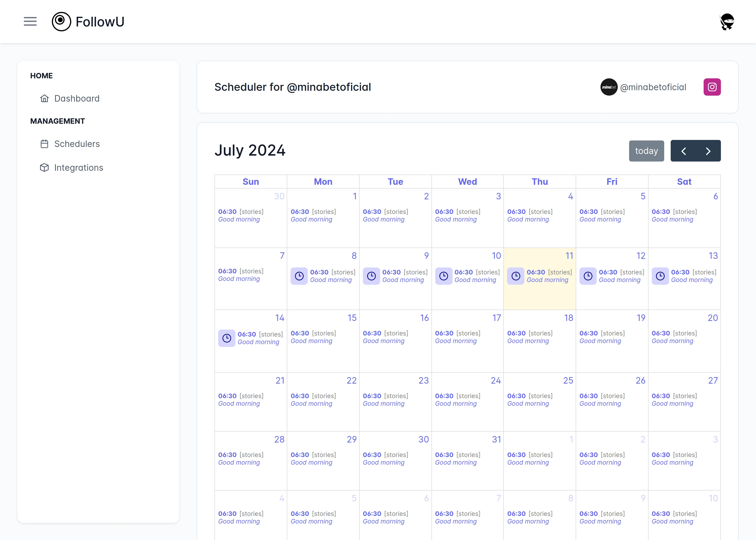This screenshot has height=540, width=756.
Task: Click clock icon on July 14 event
Action: [227, 338]
